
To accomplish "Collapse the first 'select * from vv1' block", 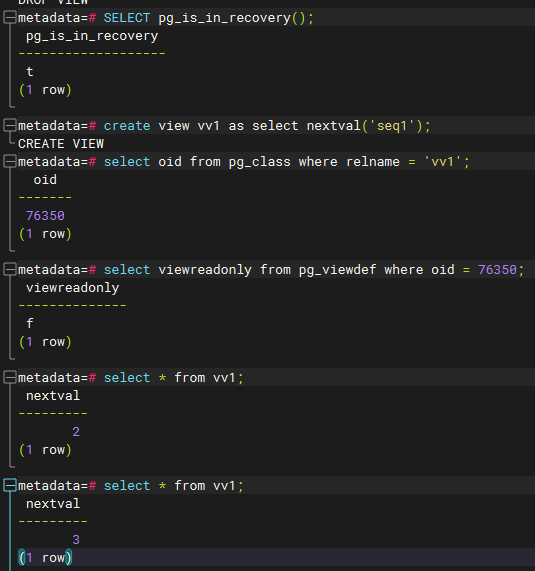I will pos(9,378).
